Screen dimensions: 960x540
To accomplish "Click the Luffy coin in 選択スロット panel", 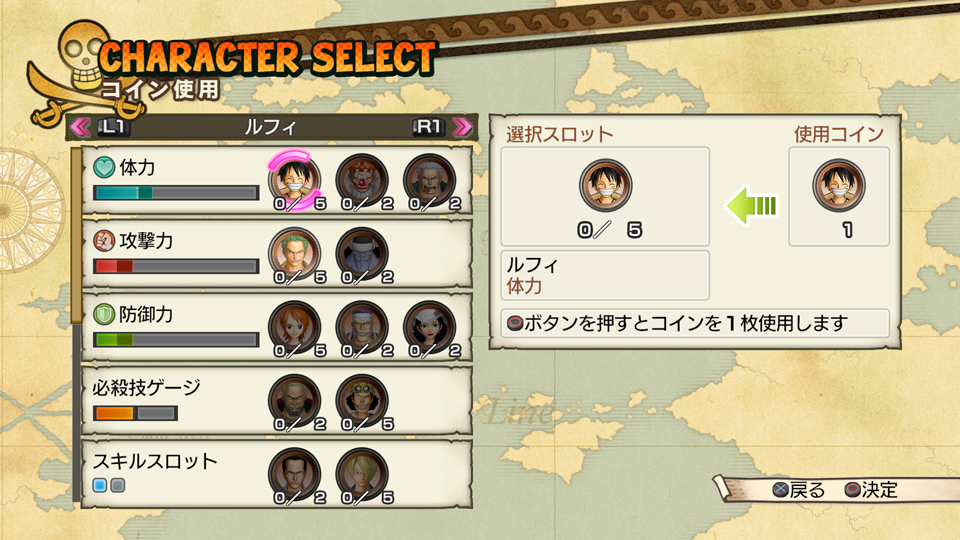I will click(606, 185).
